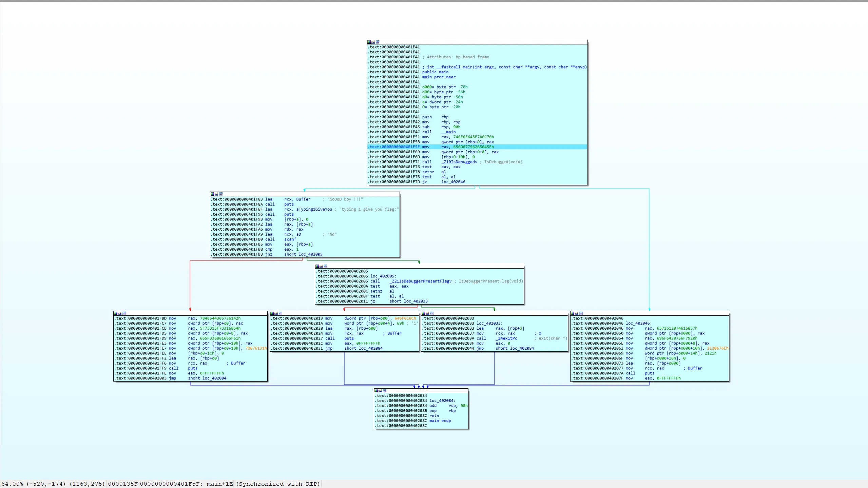This screenshot has width=868, height=488.
Task: Select the loc_402046 jump target in the jz line
Action: pos(453,182)
